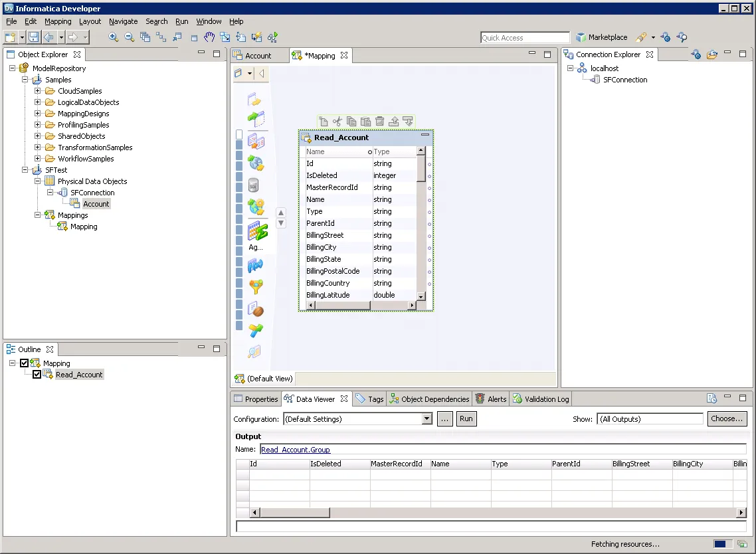Click the Save toolbar icon

(34, 37)
